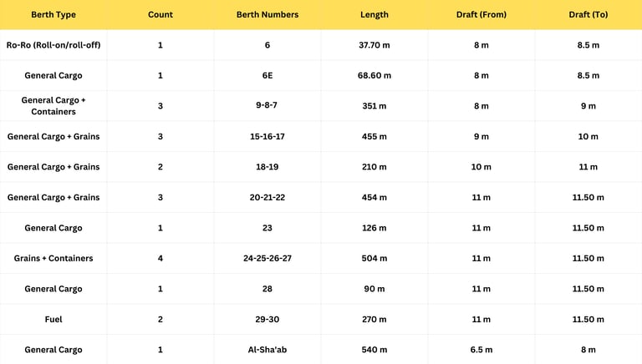Select the Draft (From) column header
Image resolution: width=642 pixels, height=364 pixels.
[x=481, y=15]
